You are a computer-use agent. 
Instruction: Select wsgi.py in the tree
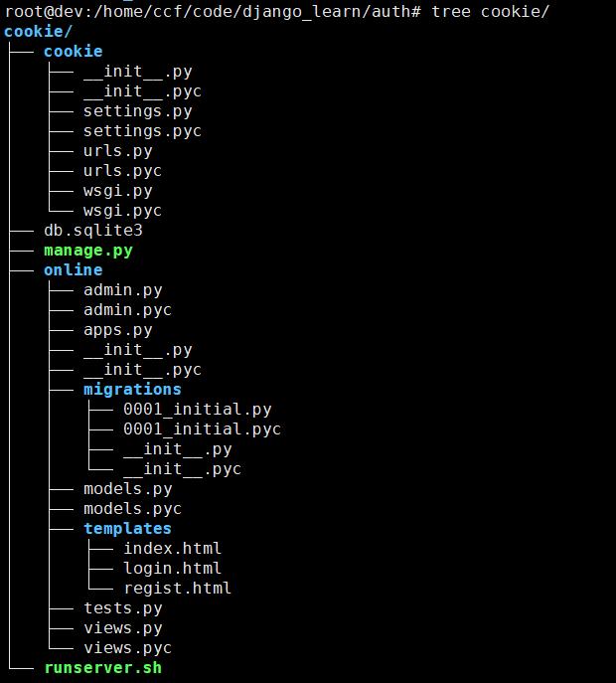(118, 191)
